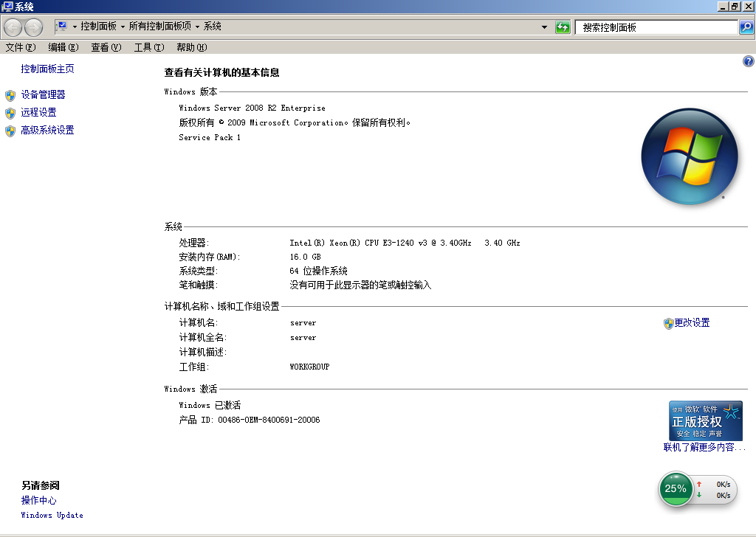
Task: Go to 控制面板主页
Action: 47,69
